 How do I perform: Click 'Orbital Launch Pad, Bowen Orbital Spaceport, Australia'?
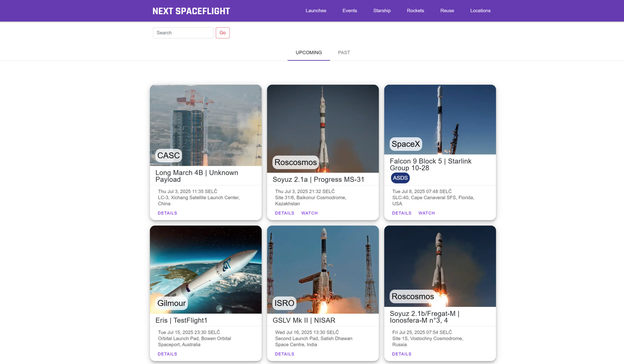coord(194,342)
